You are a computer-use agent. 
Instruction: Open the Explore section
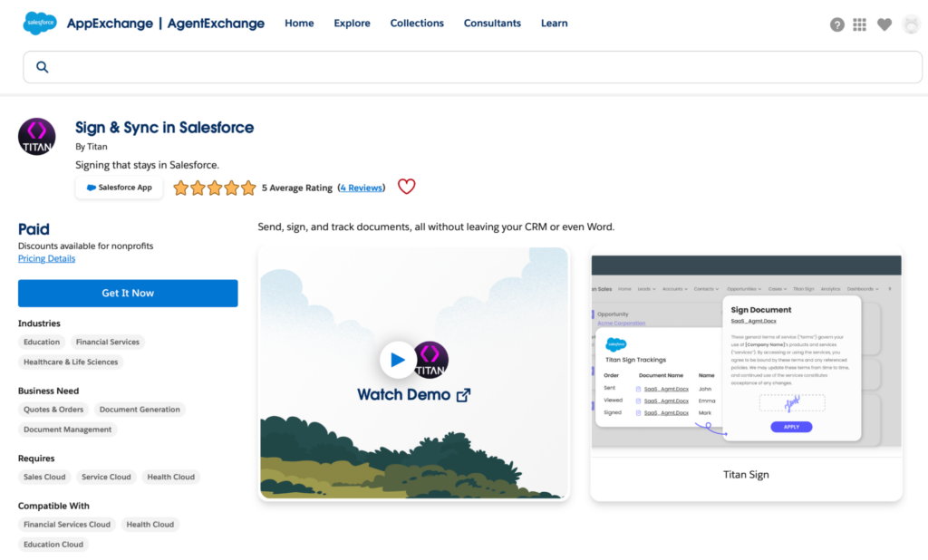click(x=352, y=24)
